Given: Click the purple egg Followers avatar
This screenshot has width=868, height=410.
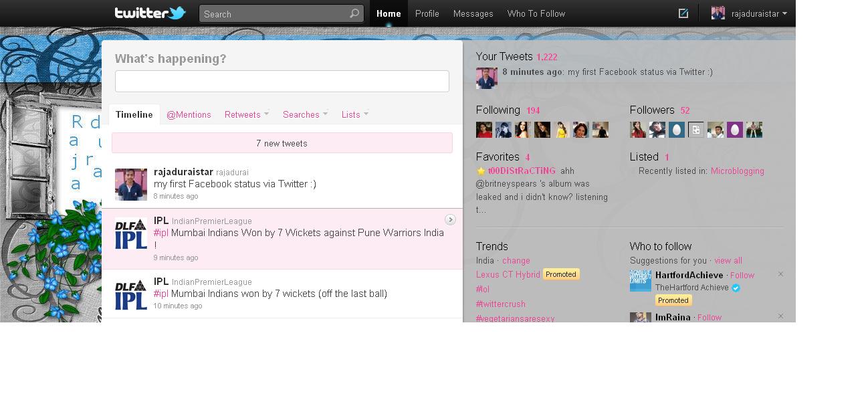Looking at the screenshot, I should point(735,130).
